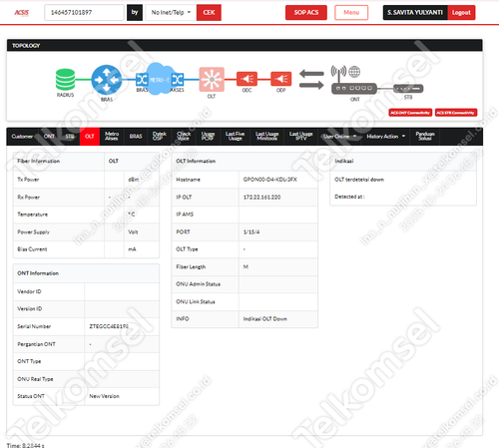Select IP OLT value 172.22.161.220
Screen dimensions: 499x448
tap(261, 198)
